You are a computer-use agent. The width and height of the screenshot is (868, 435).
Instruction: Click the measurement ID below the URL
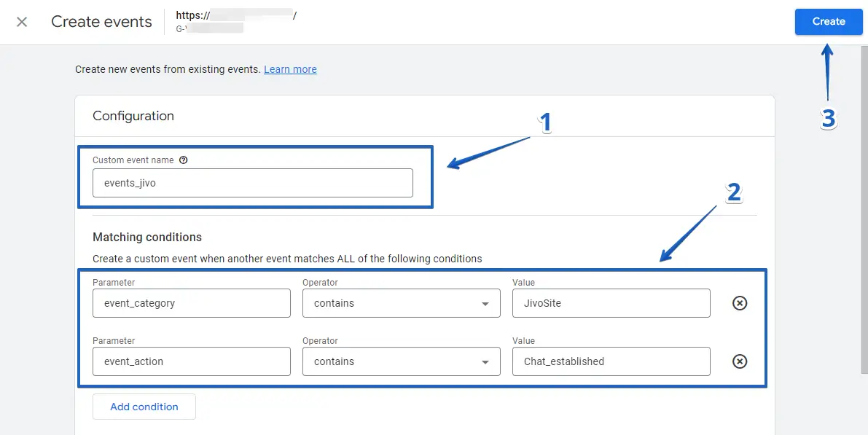point(209,28)
